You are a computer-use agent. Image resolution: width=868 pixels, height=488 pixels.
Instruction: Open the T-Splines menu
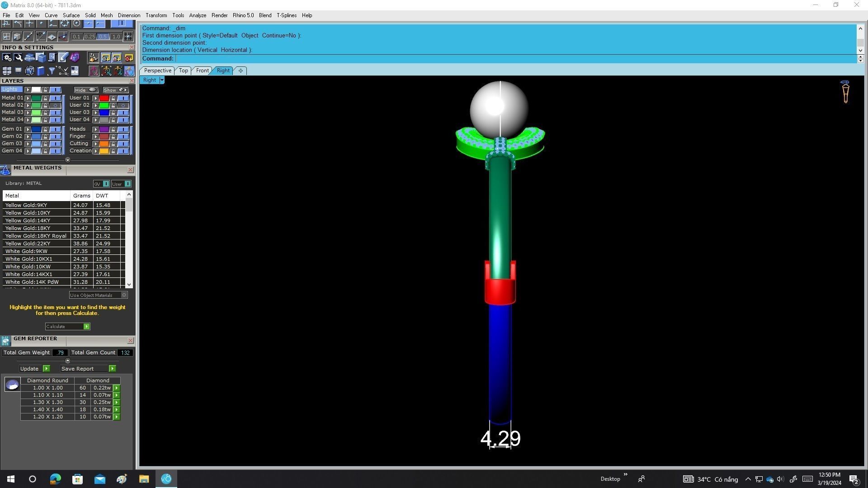[x=286, y=15]
